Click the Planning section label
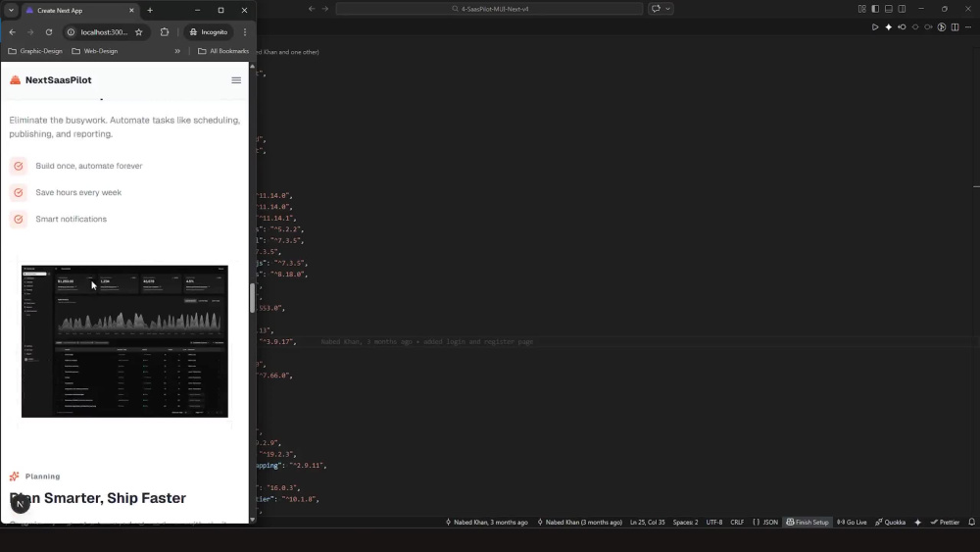This screenshot has width=980, height=552. (x=42, y=477)
